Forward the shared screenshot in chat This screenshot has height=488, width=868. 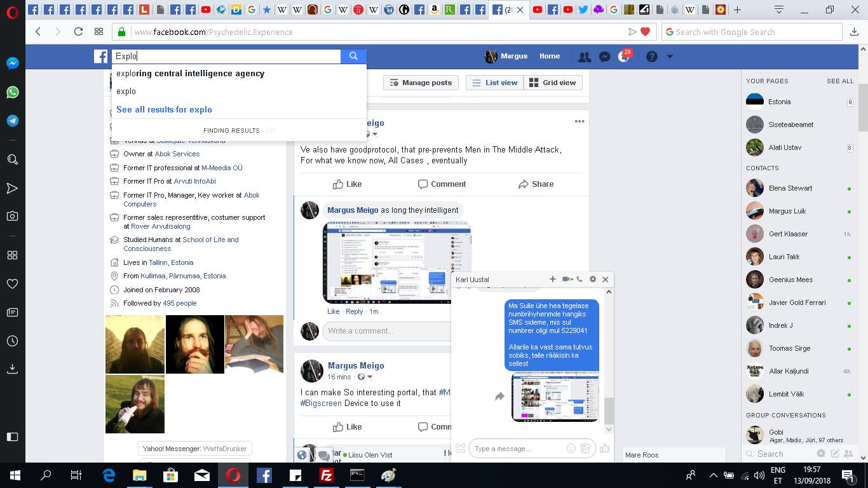click(x=499, y=396)
